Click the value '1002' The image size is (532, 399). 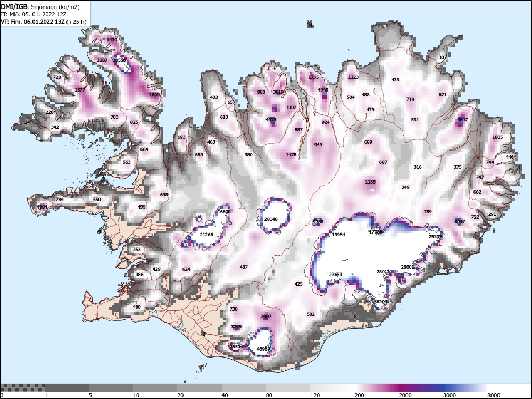[291, 107]
